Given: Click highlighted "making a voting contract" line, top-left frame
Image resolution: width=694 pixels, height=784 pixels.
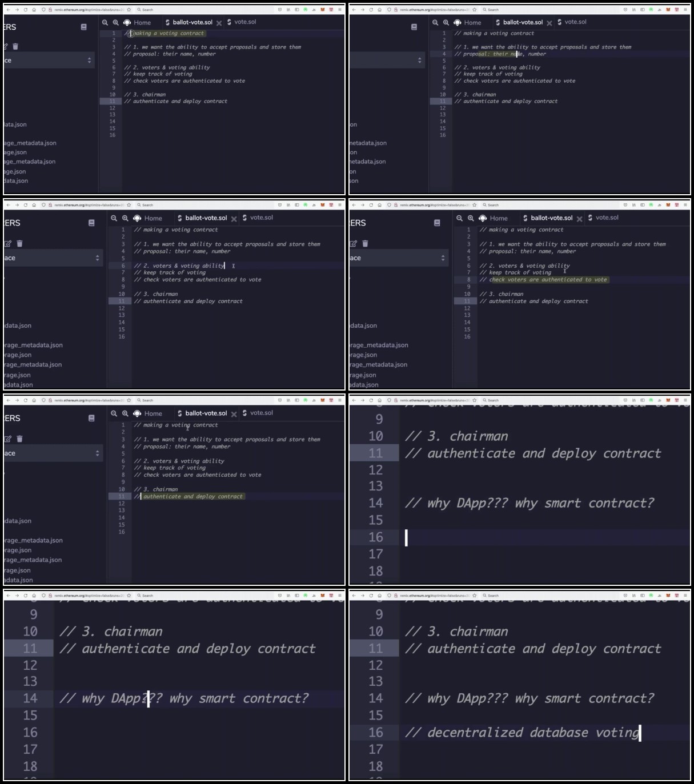Looking at the screenshot, I should click(168, 33).
